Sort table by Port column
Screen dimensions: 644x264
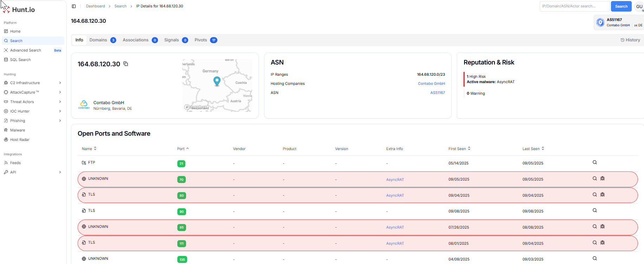(x=183, y=149)
